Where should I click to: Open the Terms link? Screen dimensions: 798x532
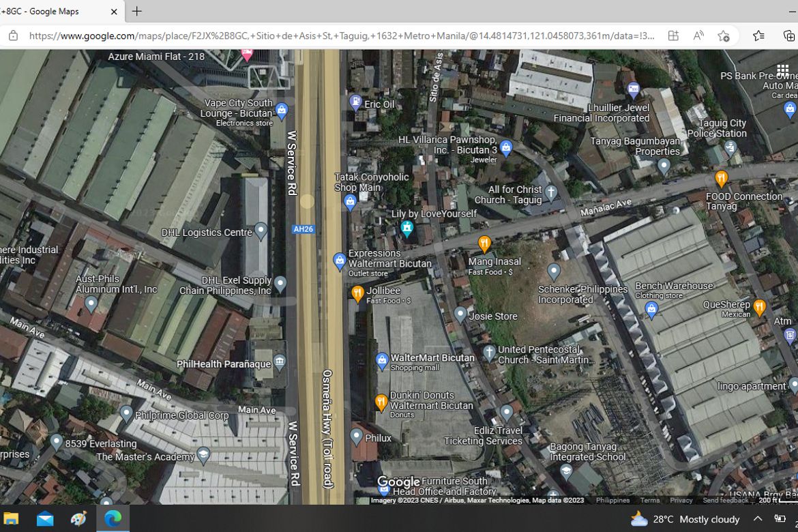pos(650,501)
